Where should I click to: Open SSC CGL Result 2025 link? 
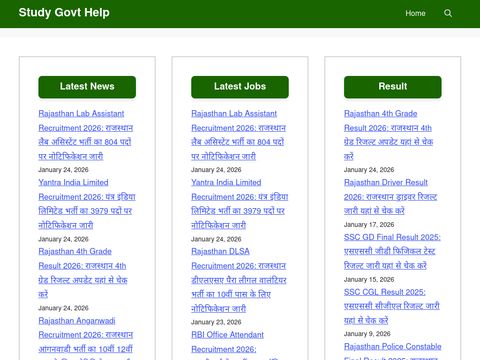tap(392, 306)
